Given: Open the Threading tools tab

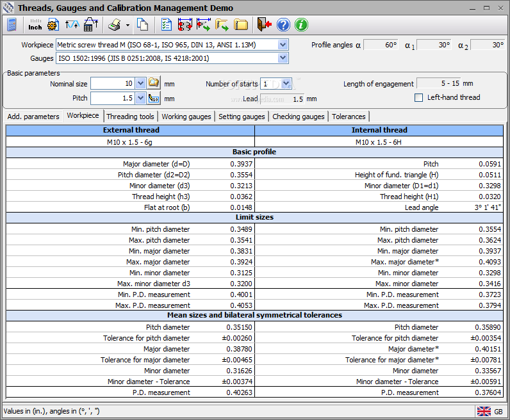Looking at the screenshot, I should coord(131,117).
